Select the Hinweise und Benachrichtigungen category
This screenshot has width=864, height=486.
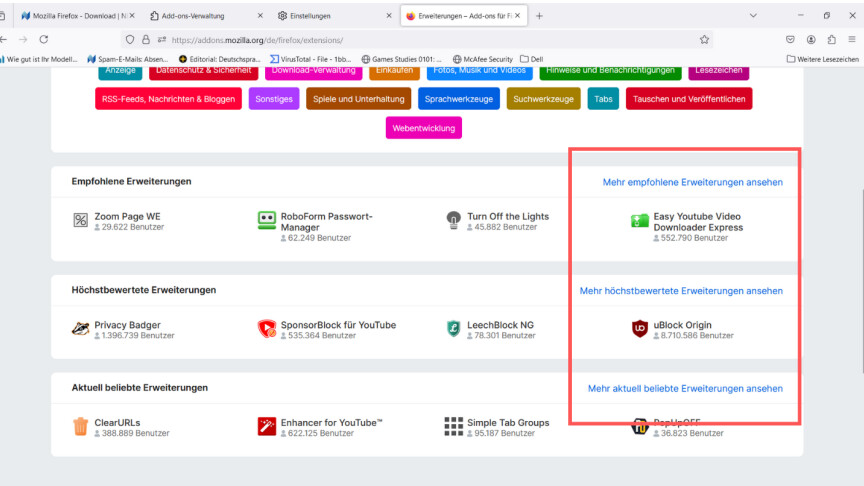coord(611,73)
